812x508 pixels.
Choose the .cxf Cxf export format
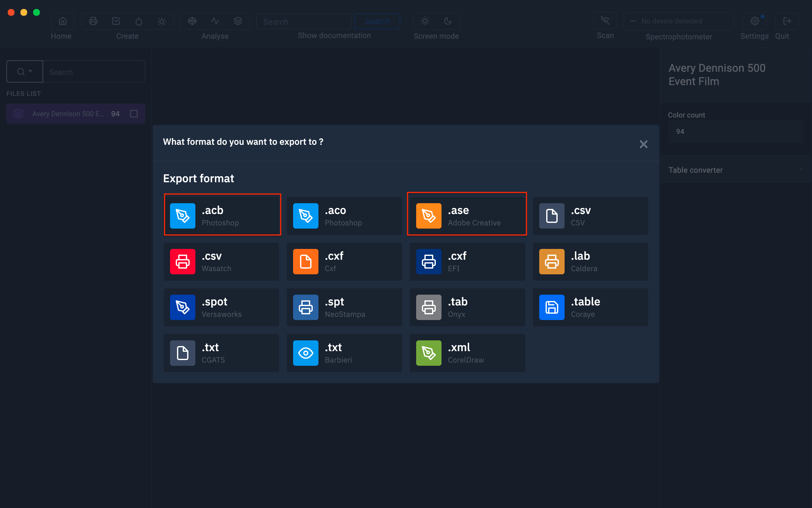click(x=344, y=261)
